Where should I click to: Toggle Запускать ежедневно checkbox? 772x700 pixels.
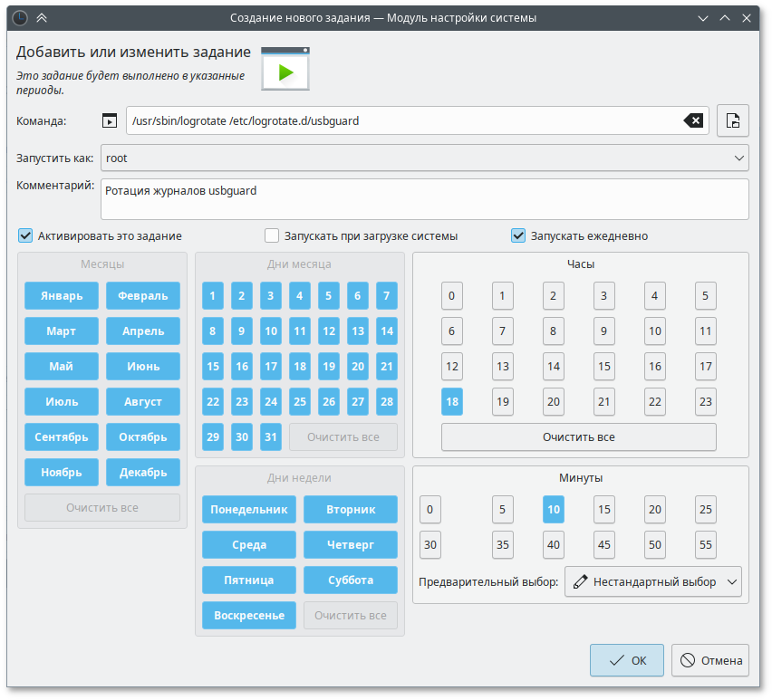click(x=518, y=236)
